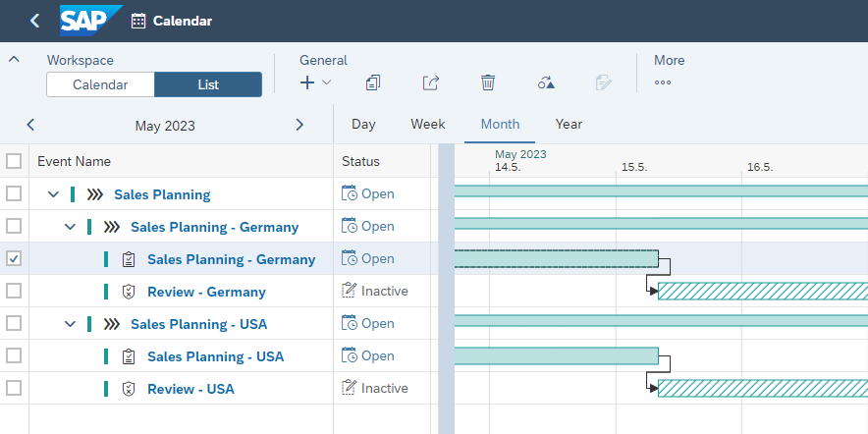Uncheck the selected Sales Planning - Germany task checkbox
The width and height of the screenshot is (868, 434).
click(14, 258)
